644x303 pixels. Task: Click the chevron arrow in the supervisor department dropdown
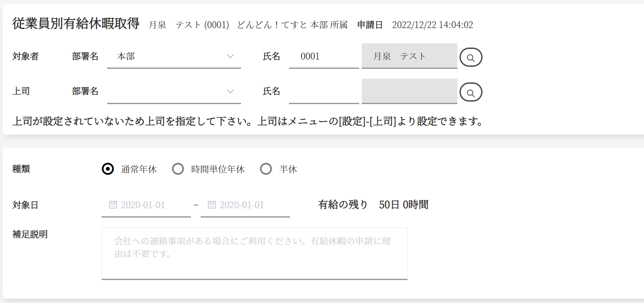230,91
